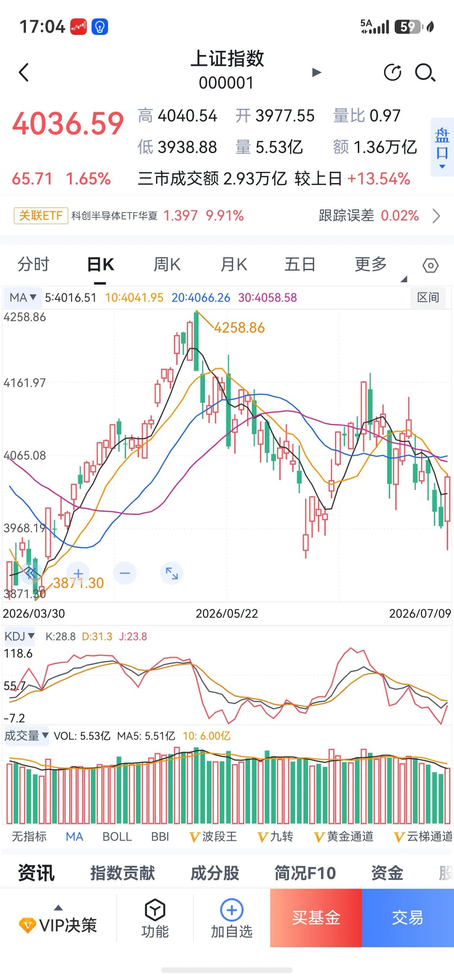Tap red stock app status bar icon
The image size is (454, 980).
point(79,27)
